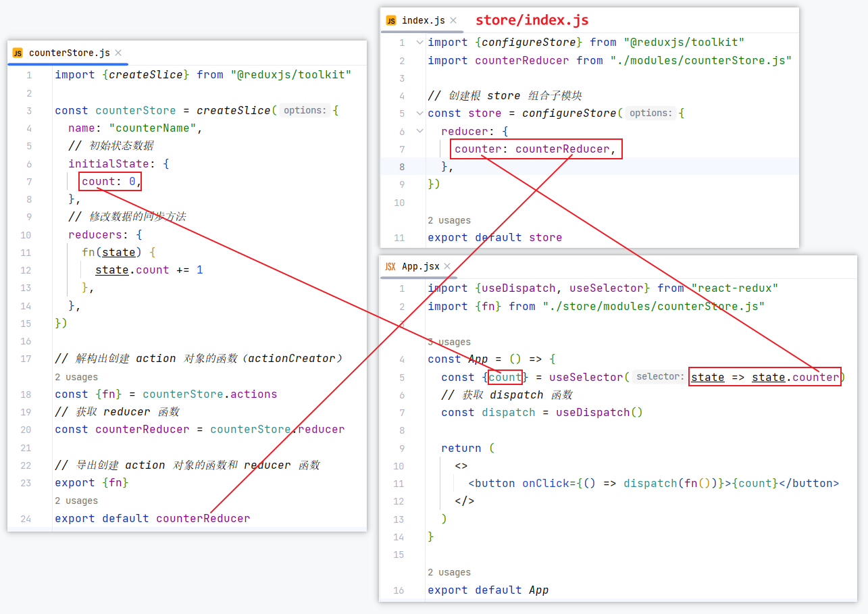Switch to the counterStore.js tab
Viewport: 868px width, 614px height.
pyautogui.click(x=69, y=53)
